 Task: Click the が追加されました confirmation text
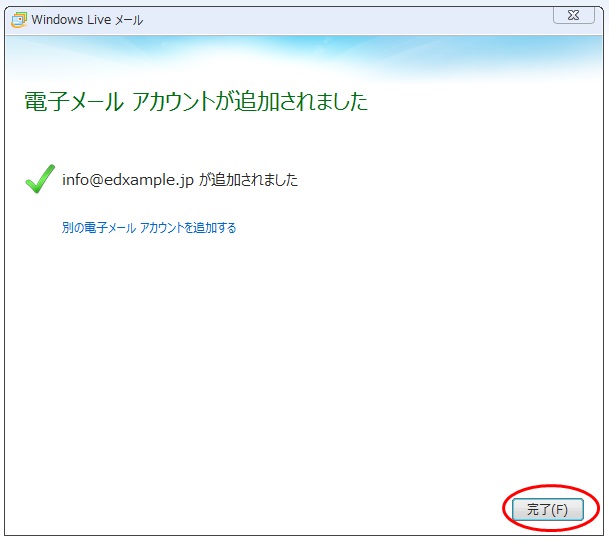[x=248, y=180]
